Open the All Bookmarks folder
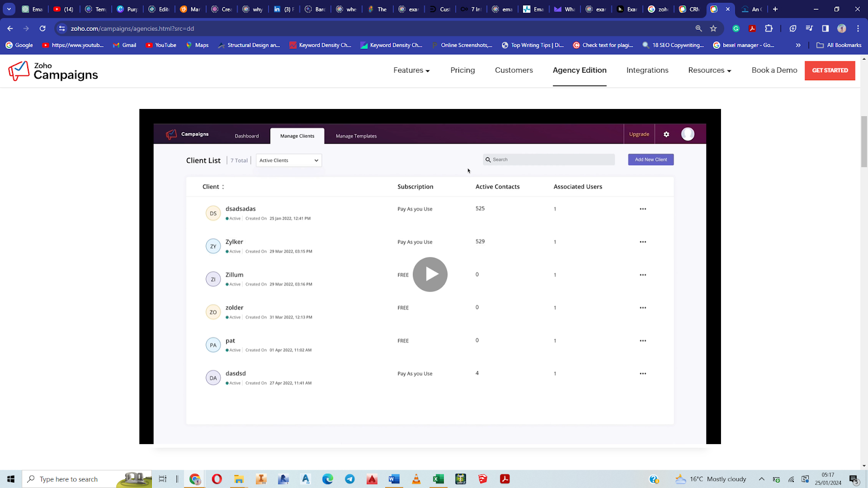 click(839, 45)
